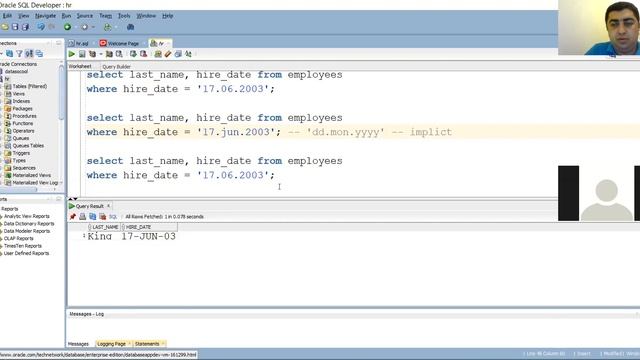Click the To Upper/Lower/InitCap icon

point(188,54)
